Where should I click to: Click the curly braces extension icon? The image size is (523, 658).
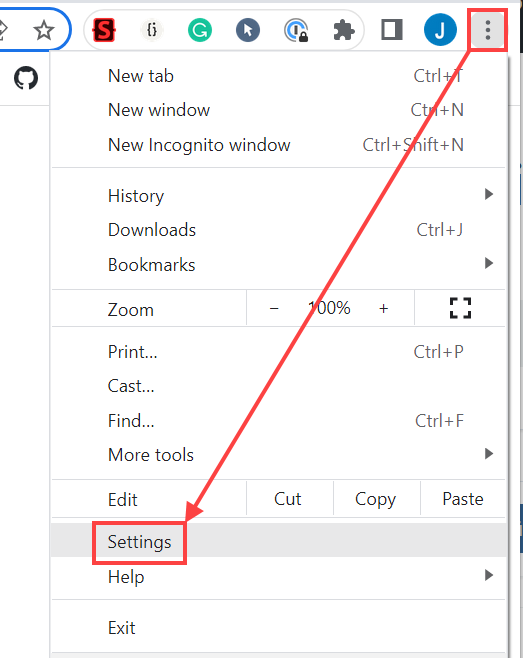[x=152, y=30]
